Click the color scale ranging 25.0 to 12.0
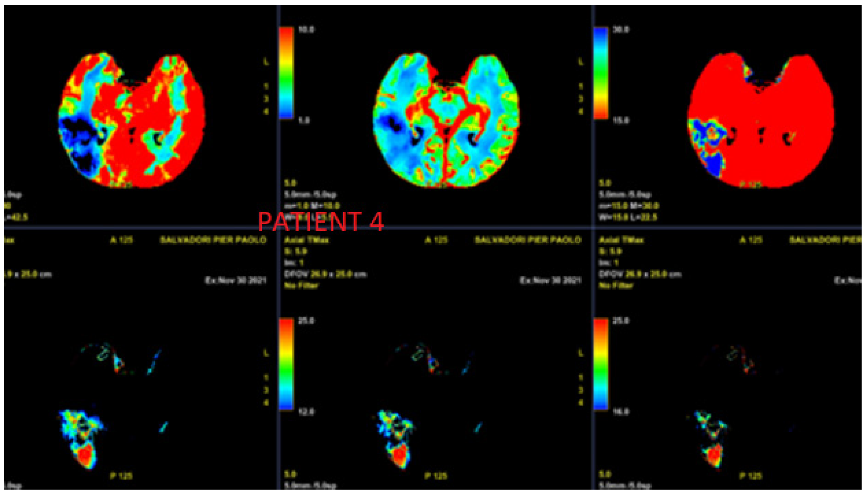 pyautogui.click(x=286, y=364)
